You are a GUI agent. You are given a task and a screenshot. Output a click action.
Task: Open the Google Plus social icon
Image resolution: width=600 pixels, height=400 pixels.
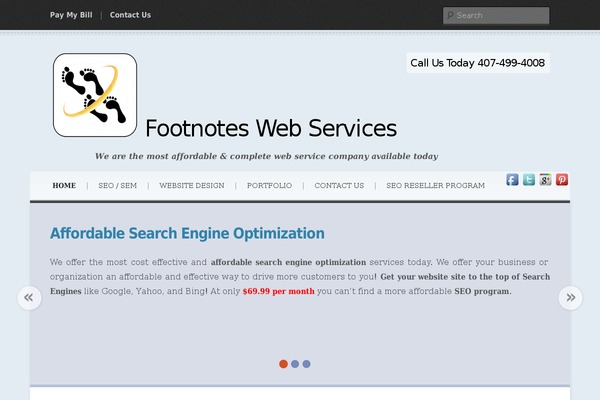[x=545, y=180]
